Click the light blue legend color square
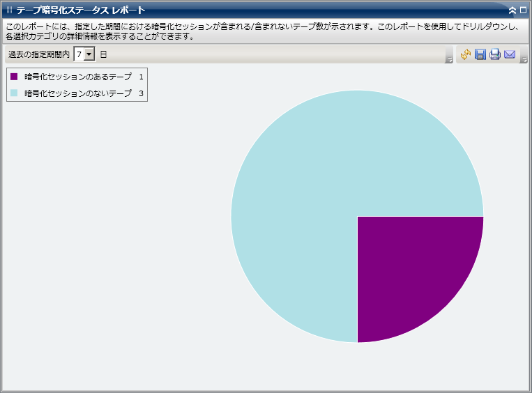Image resolution: width=532 pixels, height=393 pixels. [14, 93]
